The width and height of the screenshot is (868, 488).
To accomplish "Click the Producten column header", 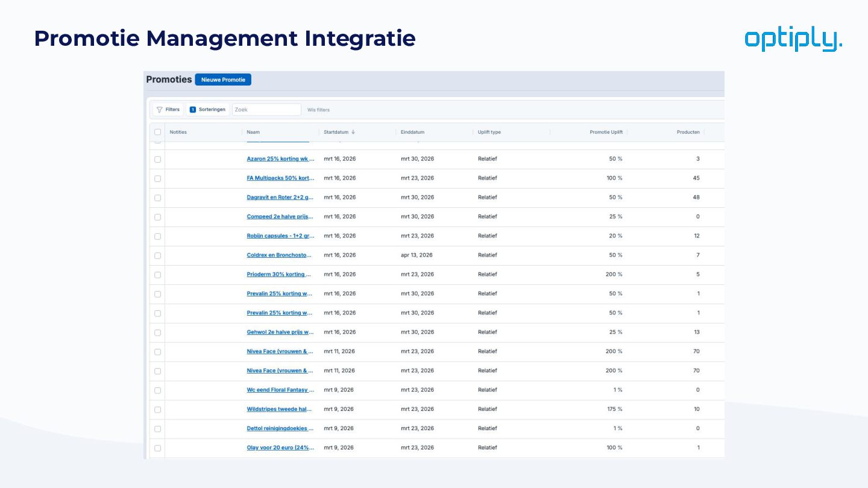I will pos(688,132).
